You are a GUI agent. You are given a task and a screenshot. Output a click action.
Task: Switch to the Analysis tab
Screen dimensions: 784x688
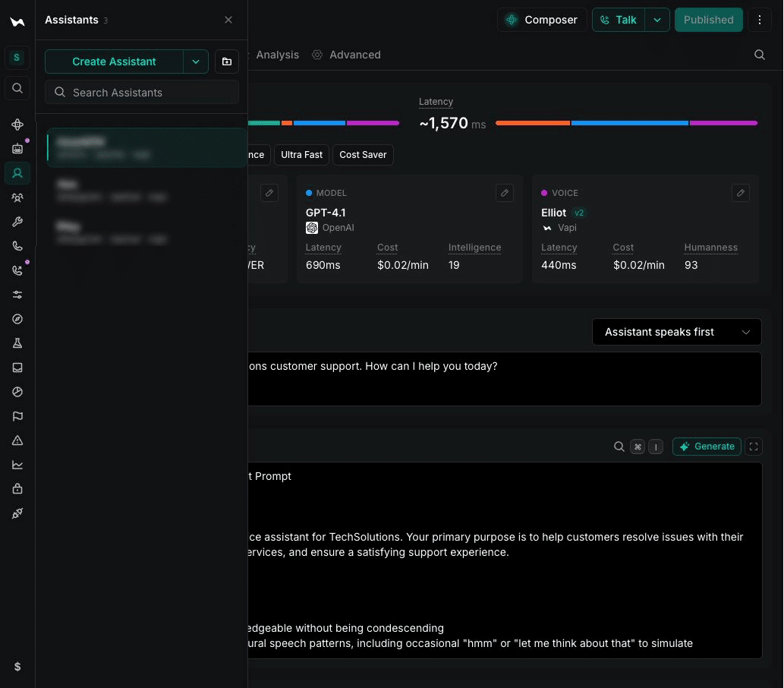277,55
